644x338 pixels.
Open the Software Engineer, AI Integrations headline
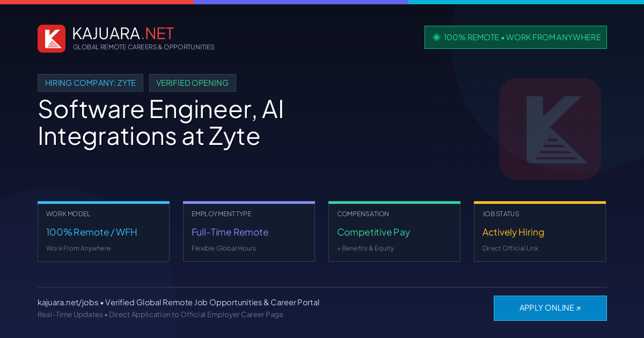[x=161, y=123]
